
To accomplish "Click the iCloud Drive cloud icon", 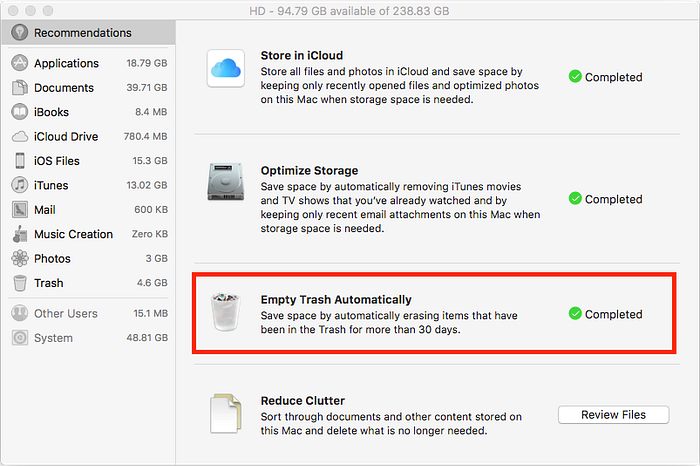I will click(x=20, y=137).
